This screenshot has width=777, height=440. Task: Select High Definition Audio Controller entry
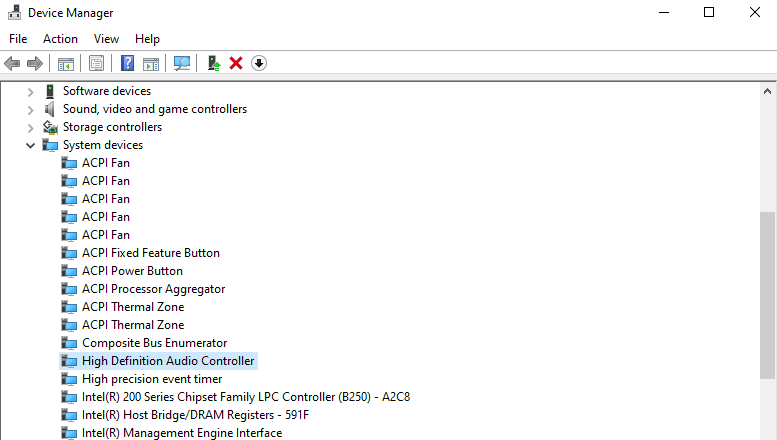[x=168, y=361]
